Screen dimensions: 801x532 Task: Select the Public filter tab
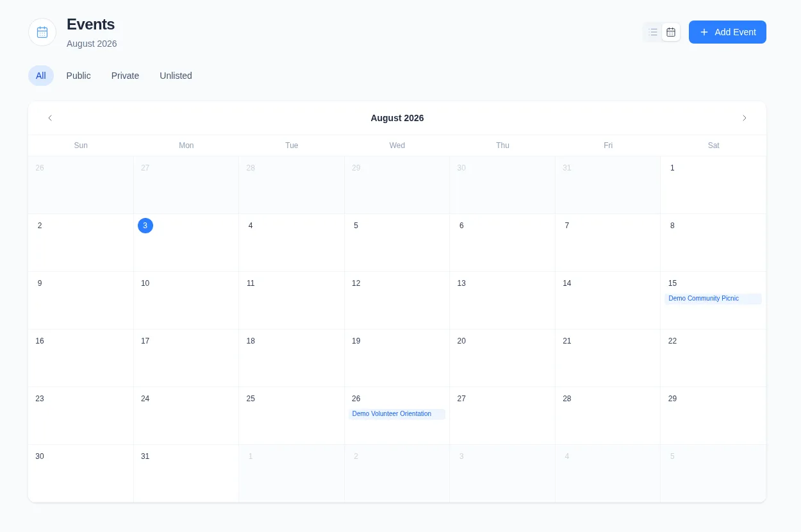click(79, 76)
